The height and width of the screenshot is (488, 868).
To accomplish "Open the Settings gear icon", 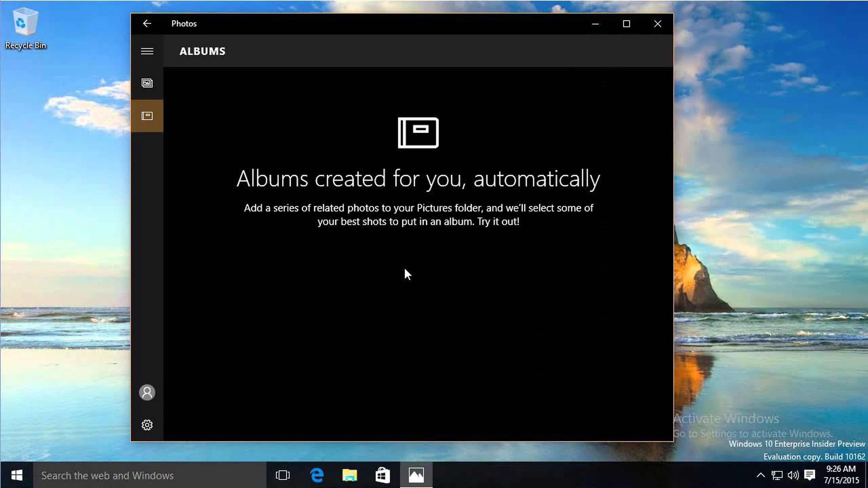I will coord(147,424).
